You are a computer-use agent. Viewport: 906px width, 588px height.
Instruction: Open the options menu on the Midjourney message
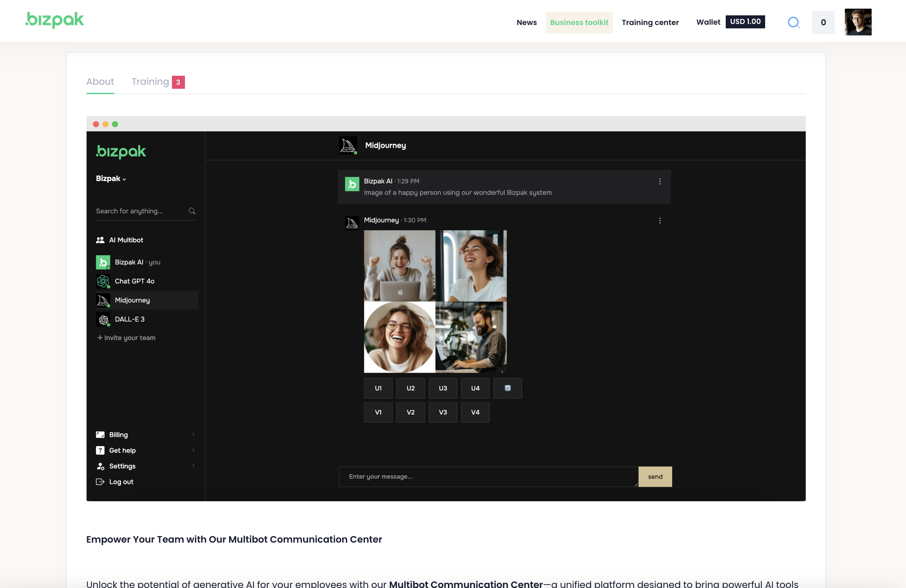(660, 220)
